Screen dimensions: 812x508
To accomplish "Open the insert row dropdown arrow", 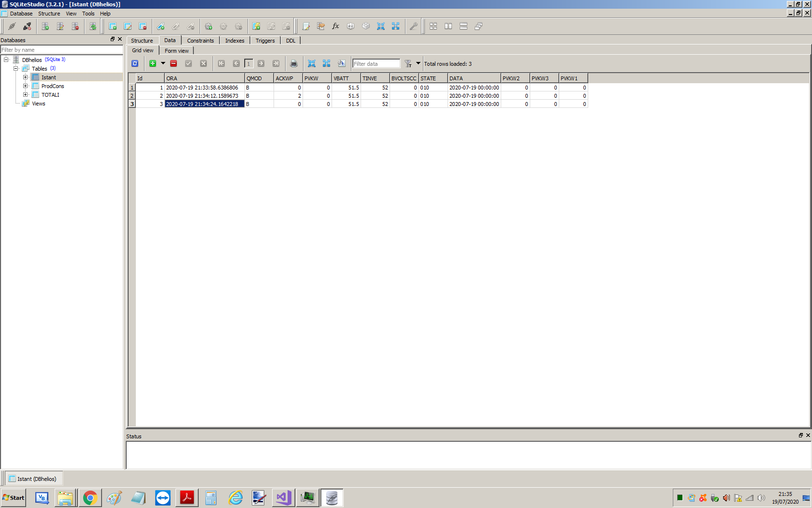I will tap(163, 63).
